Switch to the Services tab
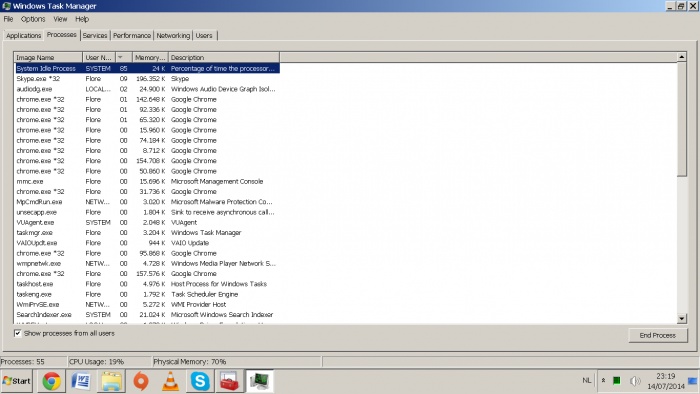 point(95,35)
